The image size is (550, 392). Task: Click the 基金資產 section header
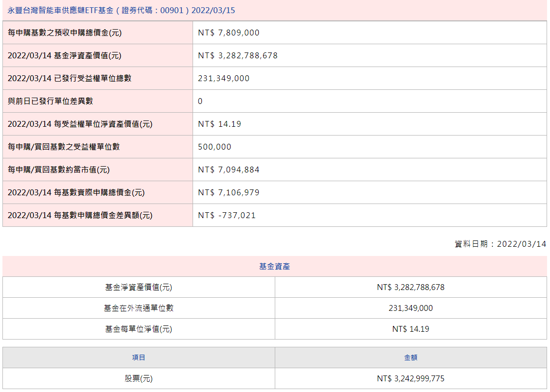[275, 267]
